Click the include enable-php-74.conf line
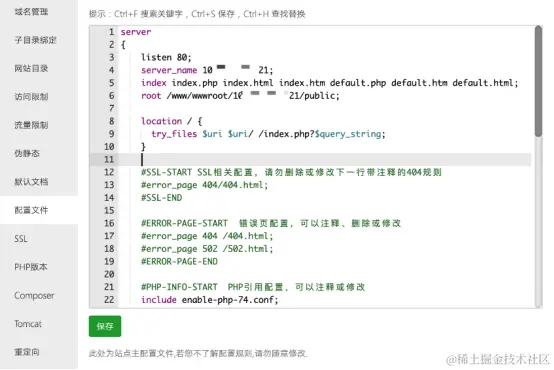Screen dimensions: 554x370 coord(210,300)
